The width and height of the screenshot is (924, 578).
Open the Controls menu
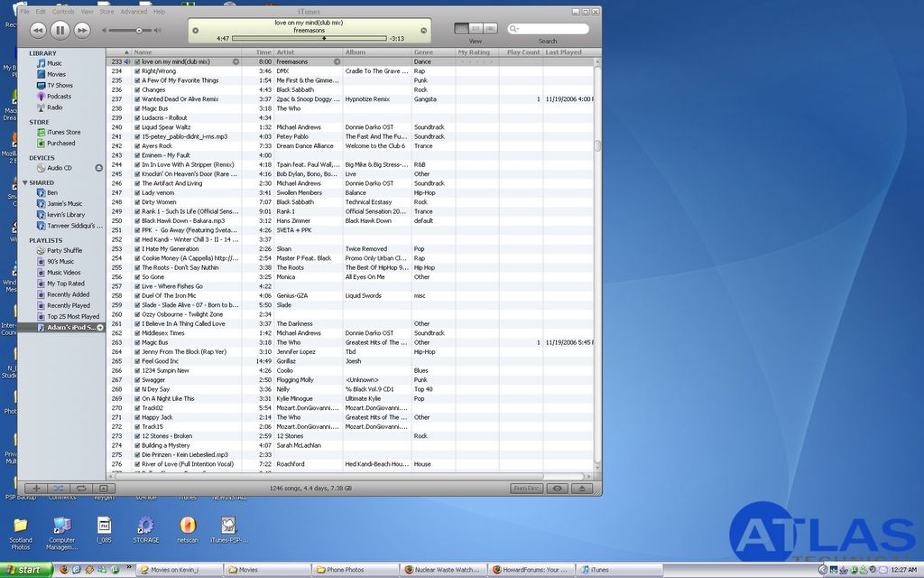(x=63, y=11)
